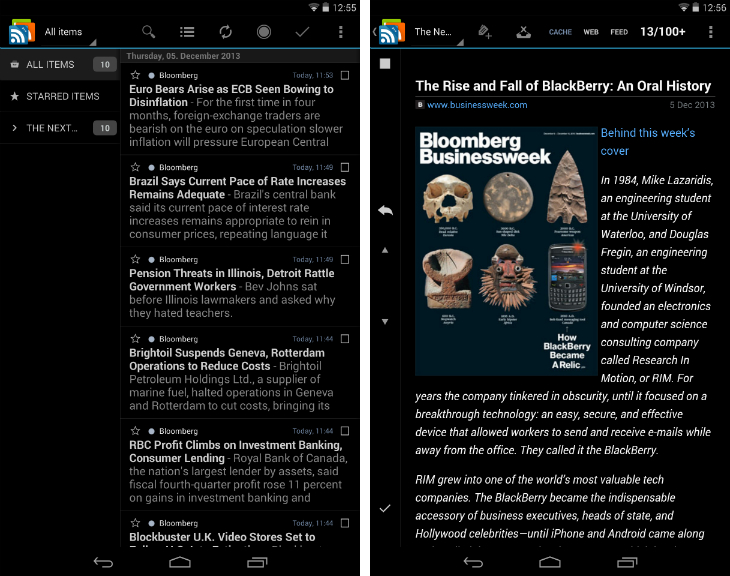Mark all read checkmark in top toolbar
The height and width of the screenshot is (576, 730).
coord(302,32)
